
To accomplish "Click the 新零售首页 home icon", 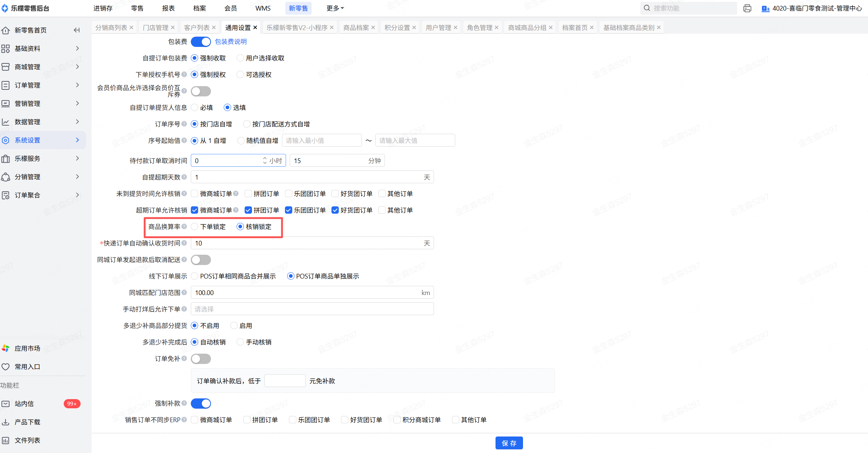I will click(5, 30).
